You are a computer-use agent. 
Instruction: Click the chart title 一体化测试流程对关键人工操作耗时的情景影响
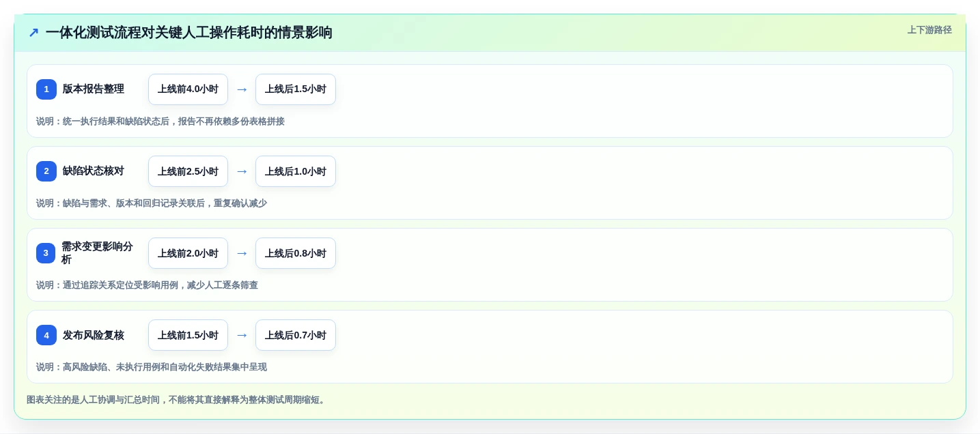click(x=189, y=33)
